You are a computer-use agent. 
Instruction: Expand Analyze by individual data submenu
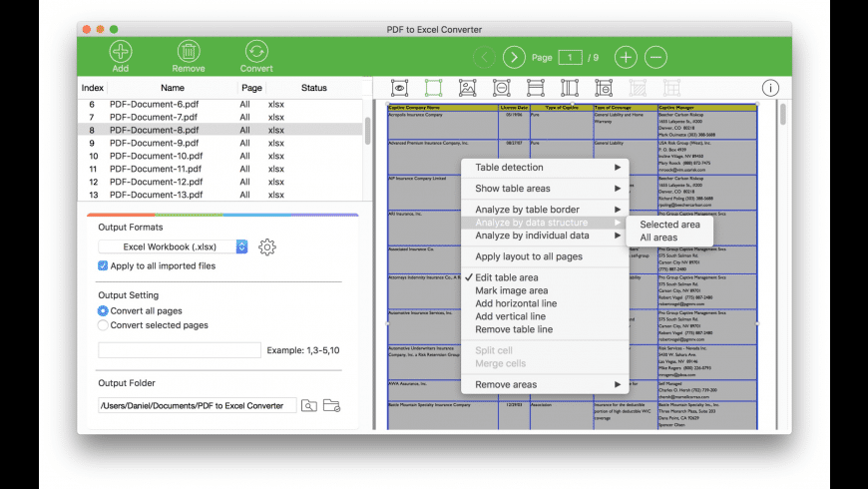click(x=545, y=236)
